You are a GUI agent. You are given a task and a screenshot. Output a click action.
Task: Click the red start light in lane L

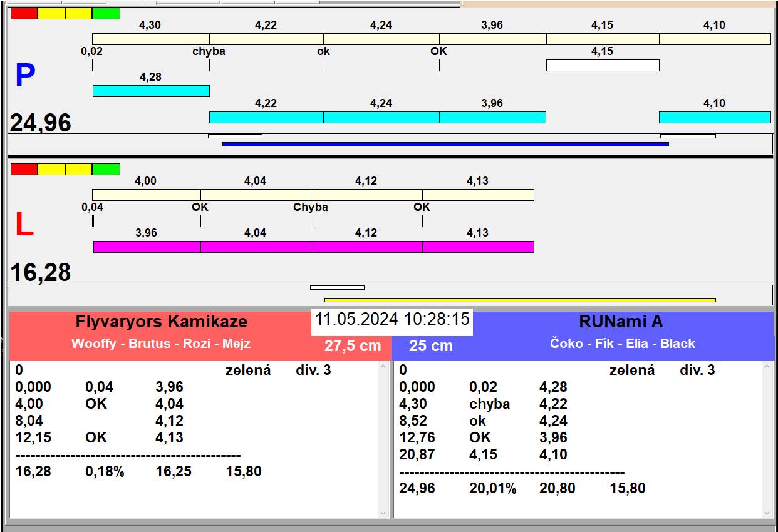(24, 169)
